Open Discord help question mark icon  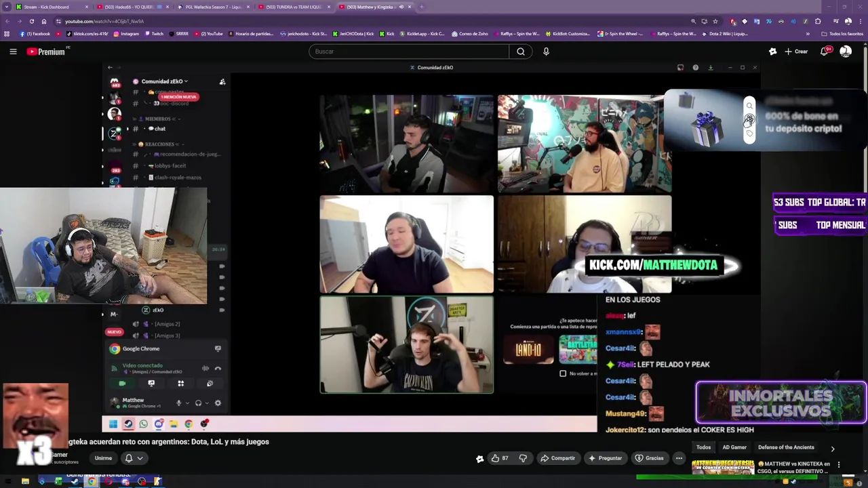695,68
